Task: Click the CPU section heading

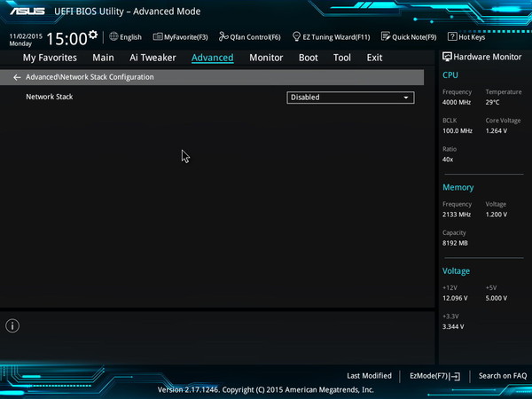Action: (450, 75)
